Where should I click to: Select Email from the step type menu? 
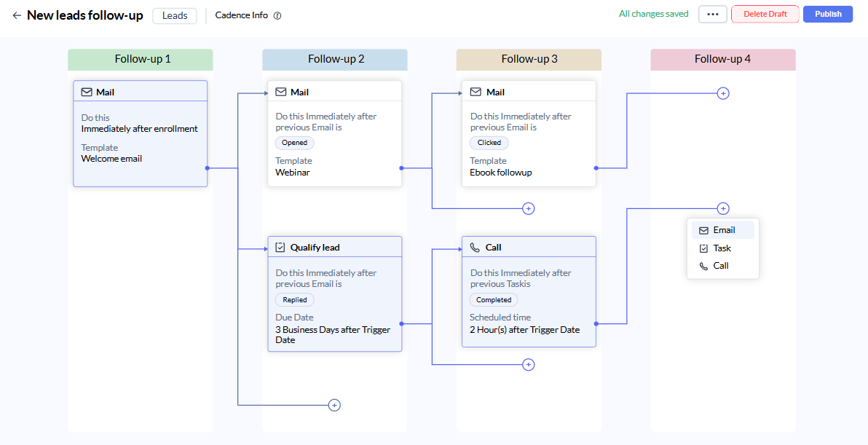click(723, 230)
